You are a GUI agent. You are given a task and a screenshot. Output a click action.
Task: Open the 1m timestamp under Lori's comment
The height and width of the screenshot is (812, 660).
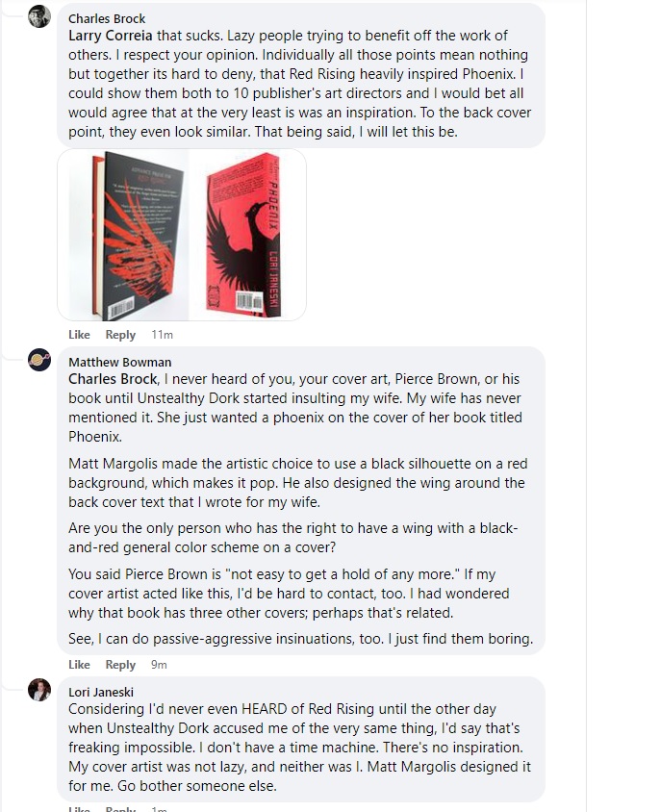159,808
